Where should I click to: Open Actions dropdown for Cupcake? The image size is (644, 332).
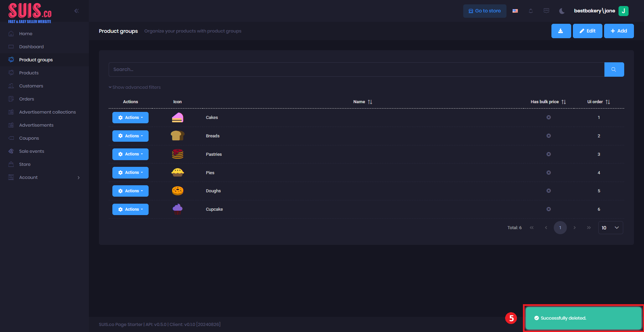pyautogui.click(x=130, y=209)
